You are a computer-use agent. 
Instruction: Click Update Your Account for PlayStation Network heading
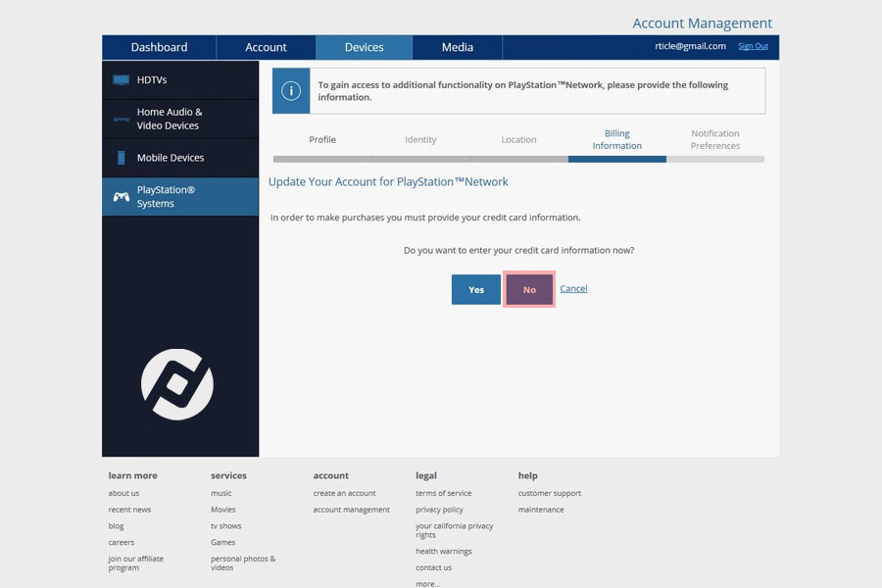(388, 181)
